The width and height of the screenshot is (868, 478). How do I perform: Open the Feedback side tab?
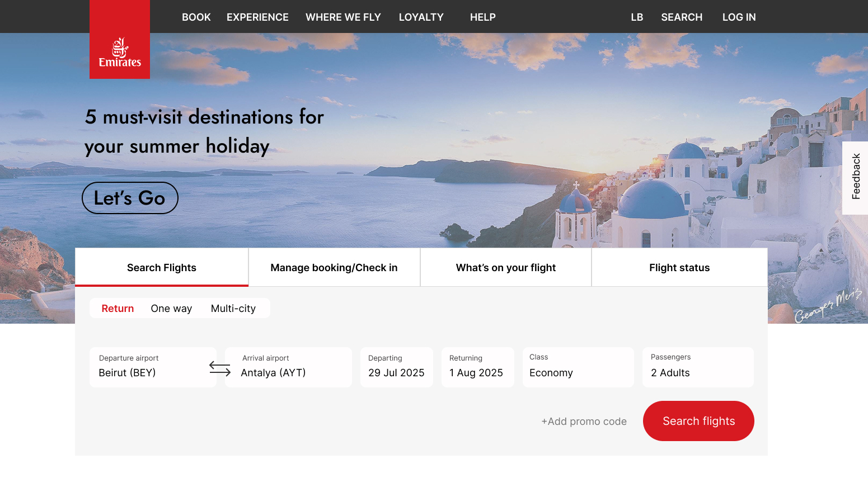[855, 177]
